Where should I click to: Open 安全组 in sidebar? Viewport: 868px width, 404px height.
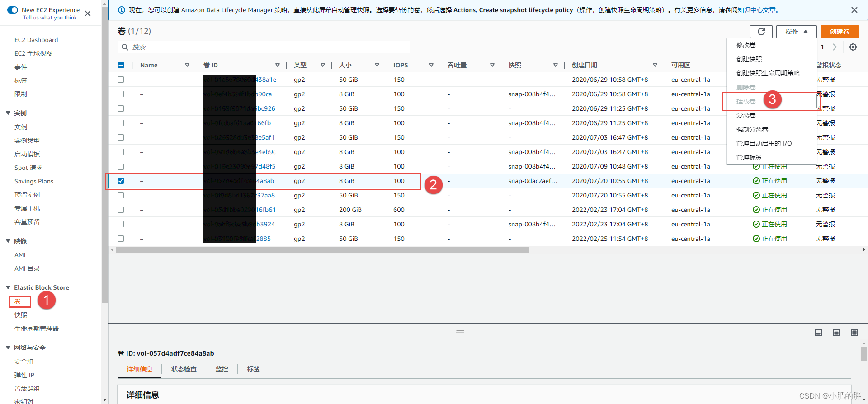tap(24, 362)
